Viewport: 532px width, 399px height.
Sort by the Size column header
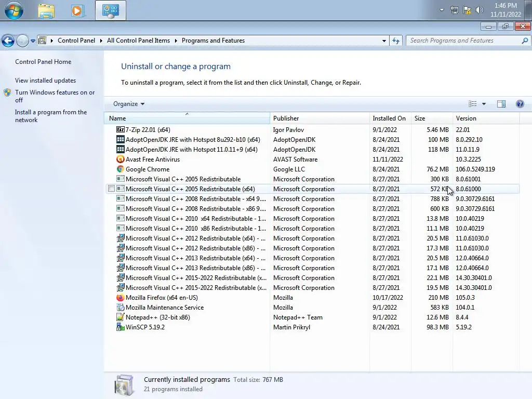(432, 118)
